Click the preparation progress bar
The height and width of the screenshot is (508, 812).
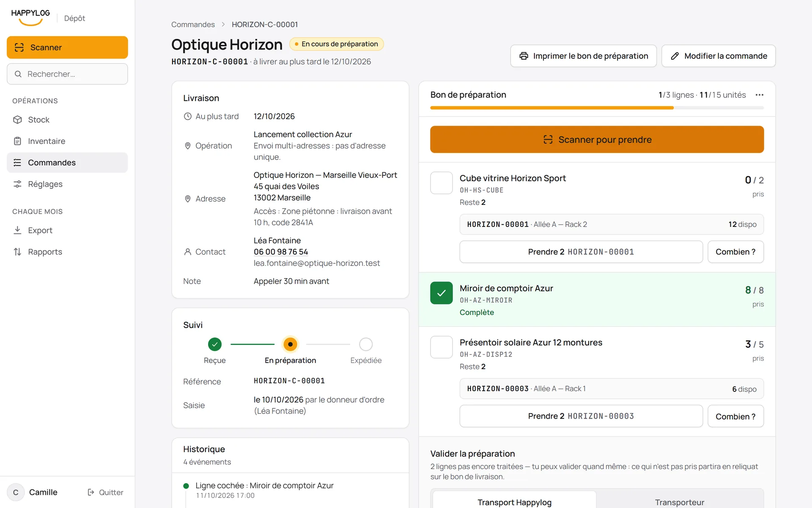597,108
